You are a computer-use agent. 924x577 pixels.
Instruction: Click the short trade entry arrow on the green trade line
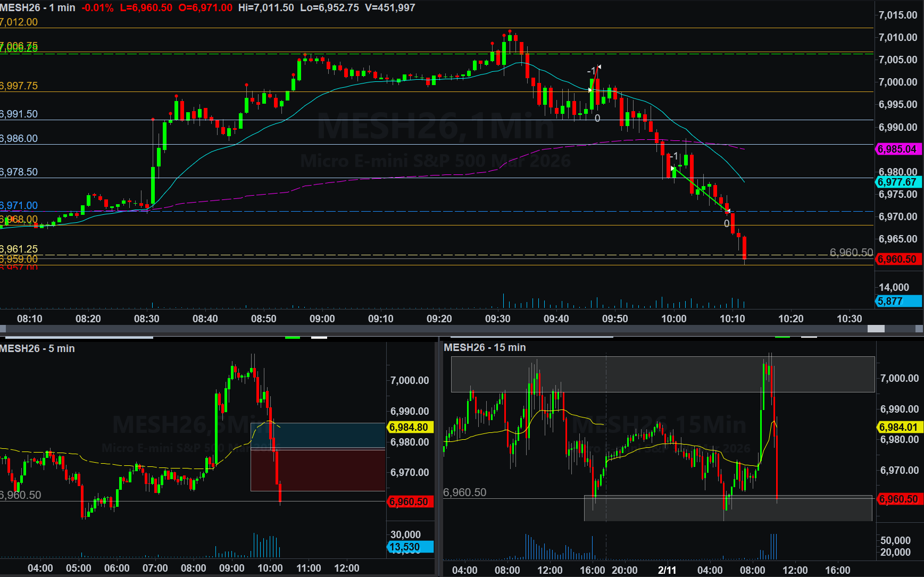pos(673,169)
